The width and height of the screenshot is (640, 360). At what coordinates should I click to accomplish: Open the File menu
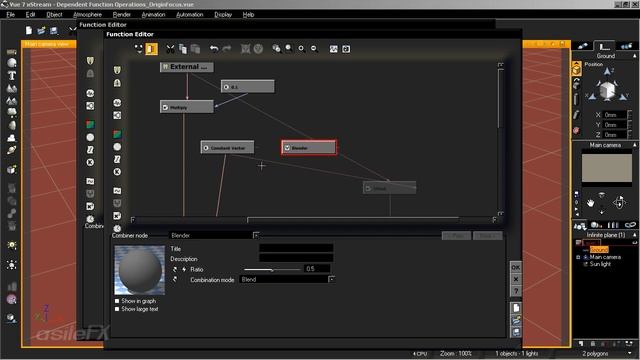point(11,14)
